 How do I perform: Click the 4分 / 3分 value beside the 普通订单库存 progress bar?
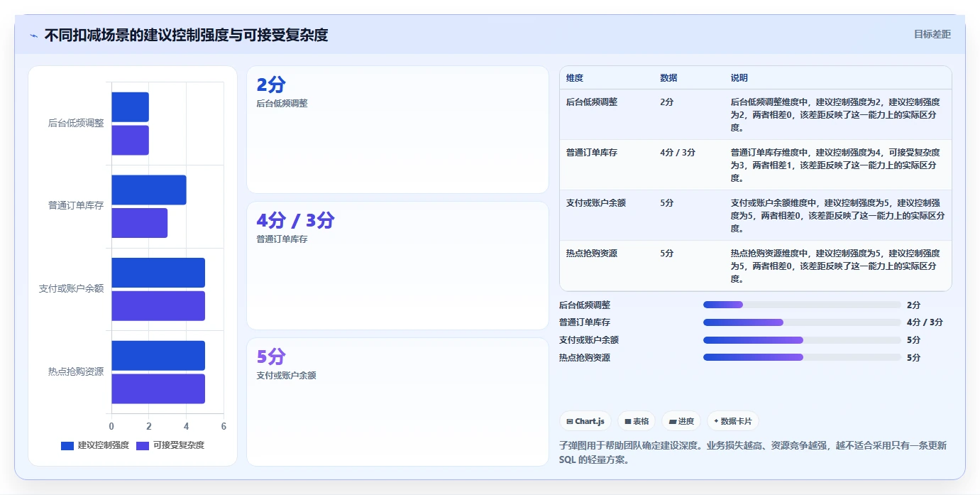[x=925, y=322]
